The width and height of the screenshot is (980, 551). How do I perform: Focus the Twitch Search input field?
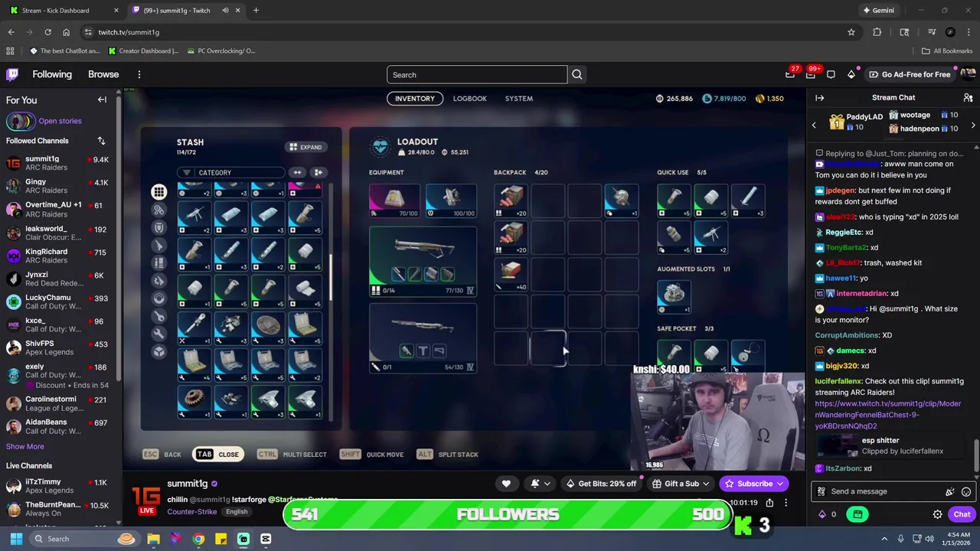pos(477,74)
